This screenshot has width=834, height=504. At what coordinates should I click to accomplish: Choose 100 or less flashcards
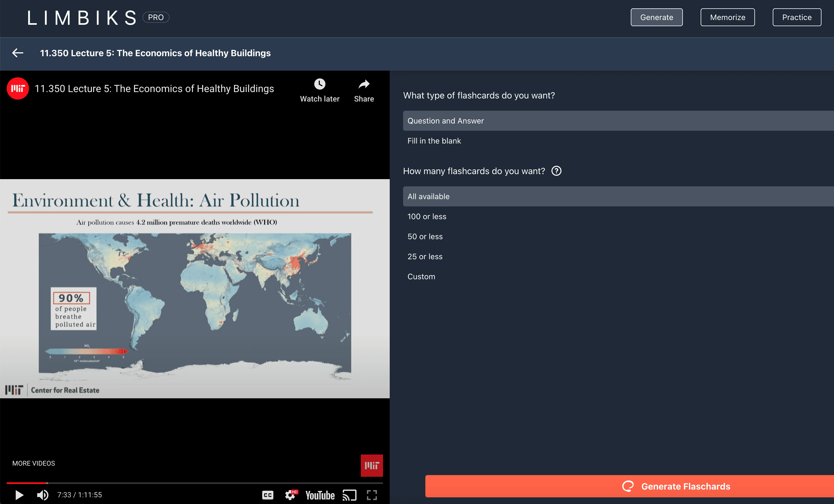427,216
